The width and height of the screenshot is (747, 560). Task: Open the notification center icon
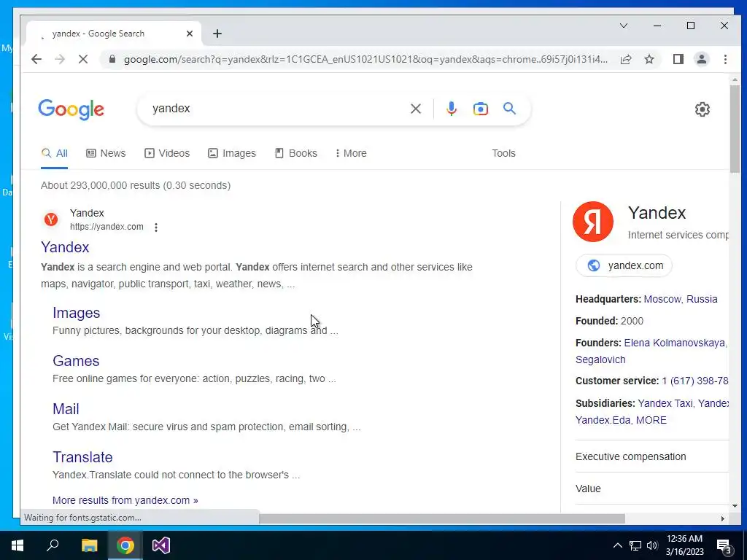click(724, 546)
